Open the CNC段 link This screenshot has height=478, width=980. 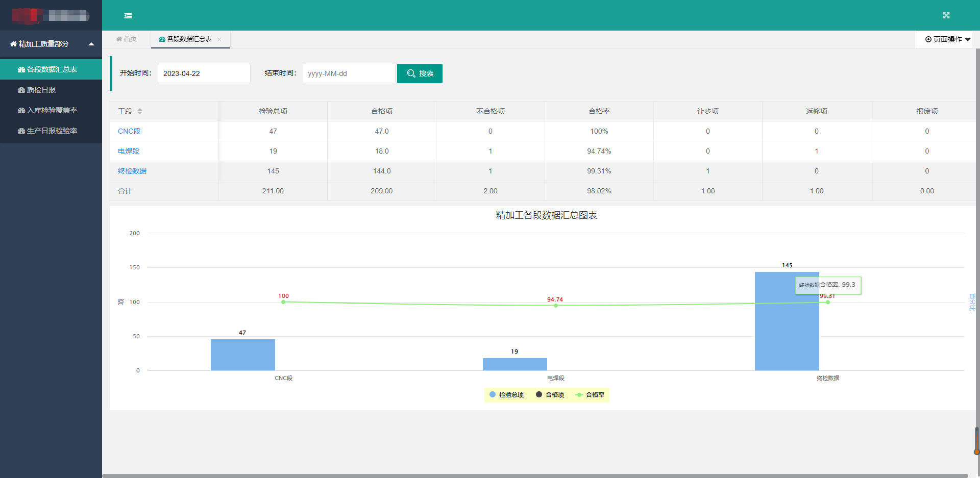129,131
